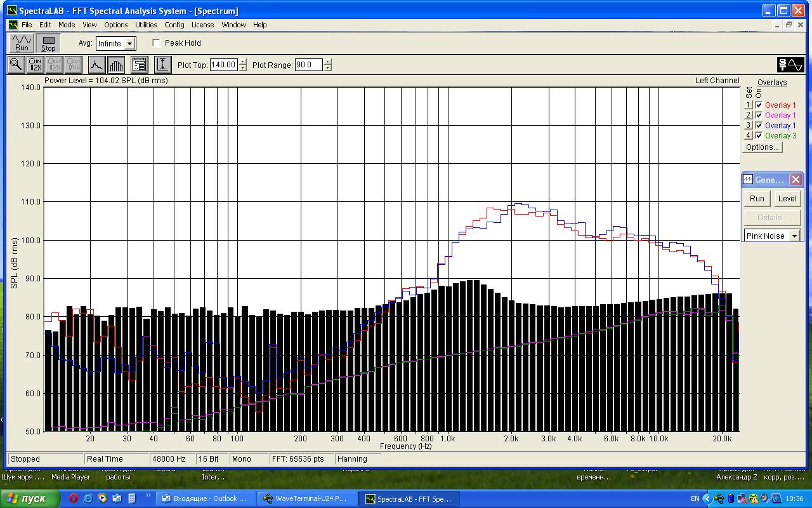Open the Help menu

[x=260, y=25]
